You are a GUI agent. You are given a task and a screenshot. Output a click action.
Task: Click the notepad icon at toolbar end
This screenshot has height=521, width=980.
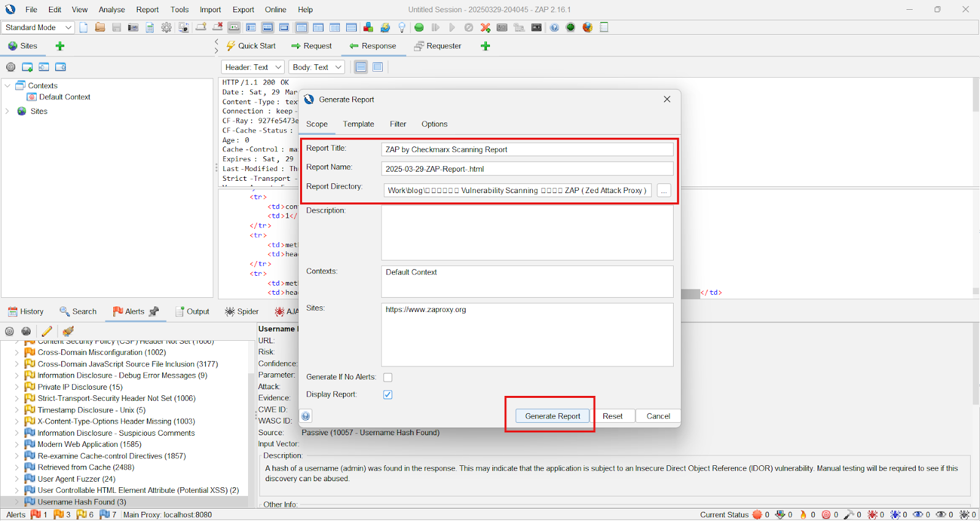click(x=604, y=28)
